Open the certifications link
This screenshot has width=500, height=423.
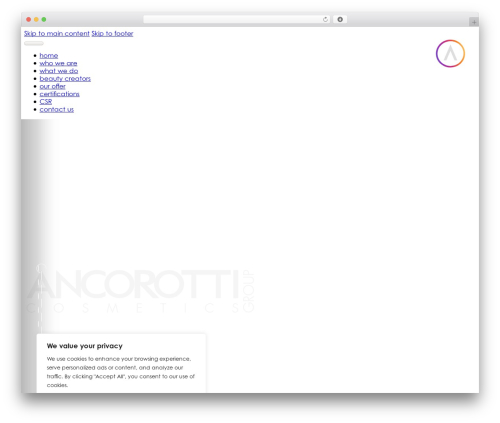coord(59,94)
